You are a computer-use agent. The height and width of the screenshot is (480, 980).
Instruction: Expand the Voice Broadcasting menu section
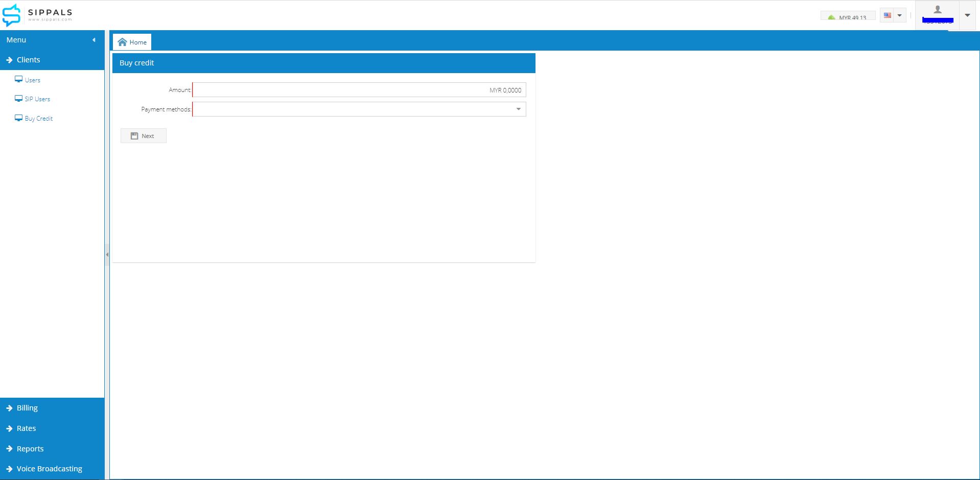pyautogui.click(x=52, y=469)
